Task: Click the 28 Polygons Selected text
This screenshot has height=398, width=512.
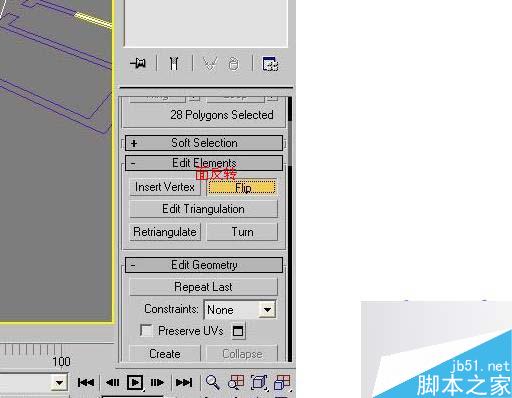Action: tap(222, 115)
